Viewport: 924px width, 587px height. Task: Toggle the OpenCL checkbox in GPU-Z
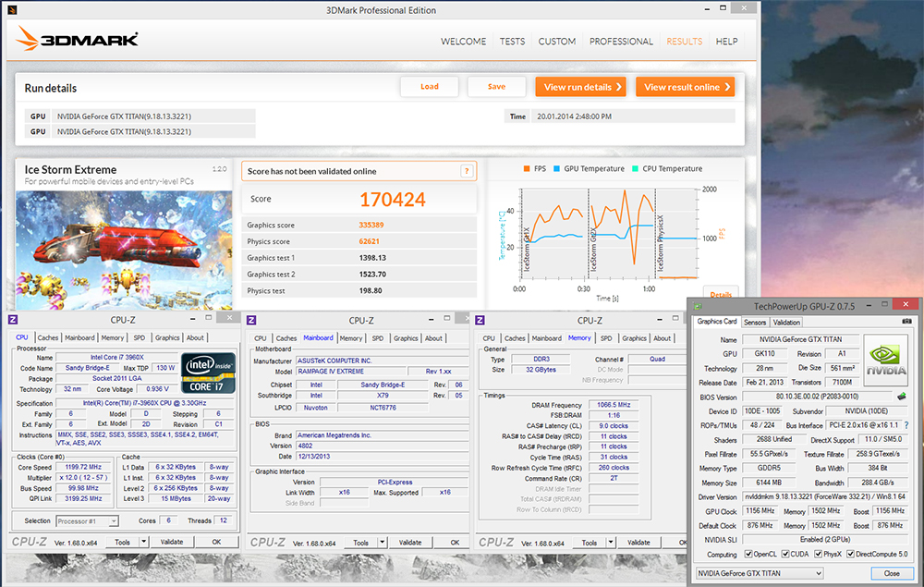pyautogui.click(x=748, y=554)
